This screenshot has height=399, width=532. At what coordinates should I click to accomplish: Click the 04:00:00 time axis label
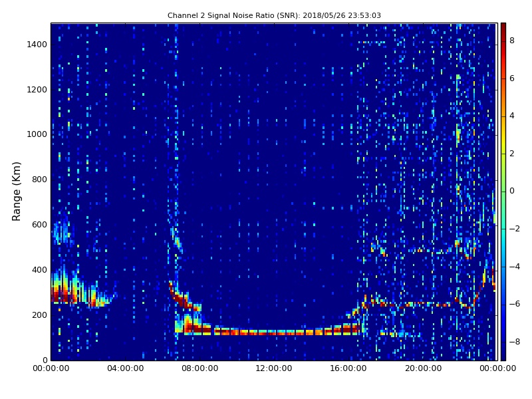(126, 368)
